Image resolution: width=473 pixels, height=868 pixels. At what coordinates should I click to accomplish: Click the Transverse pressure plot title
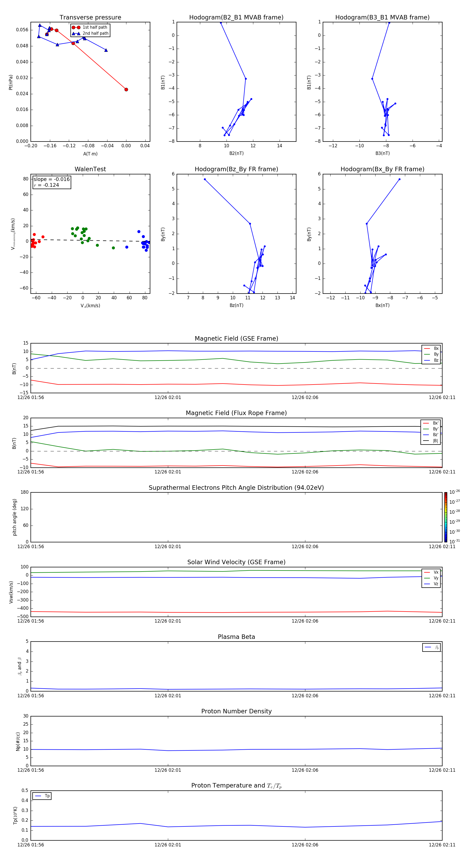[90, 18]
